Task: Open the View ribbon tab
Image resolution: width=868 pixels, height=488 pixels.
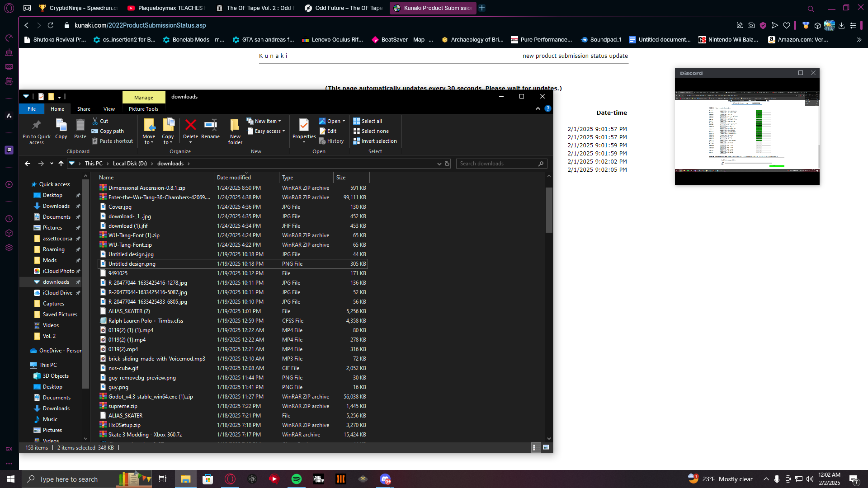Action: (x=109, y=109)
